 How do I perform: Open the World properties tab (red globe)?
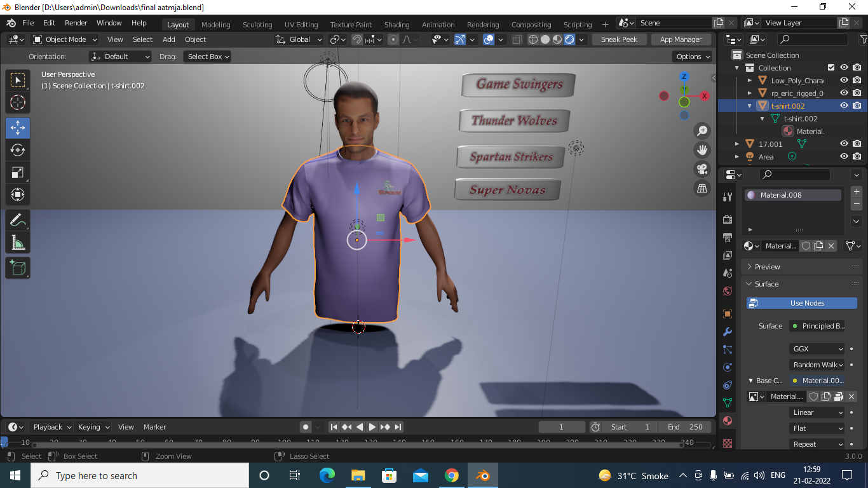(728, 291)
